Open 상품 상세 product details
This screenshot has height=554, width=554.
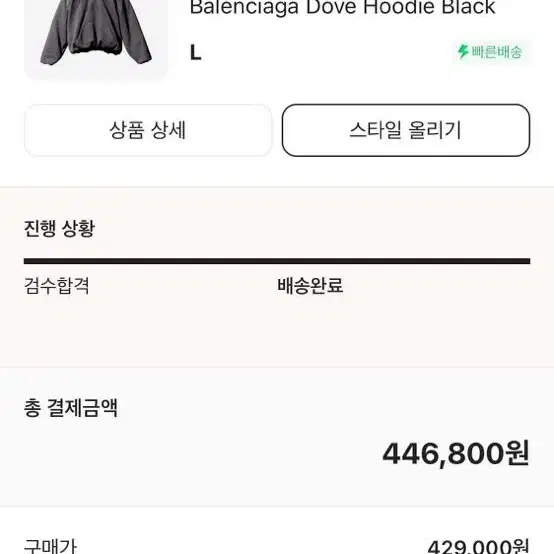[148, 130]
